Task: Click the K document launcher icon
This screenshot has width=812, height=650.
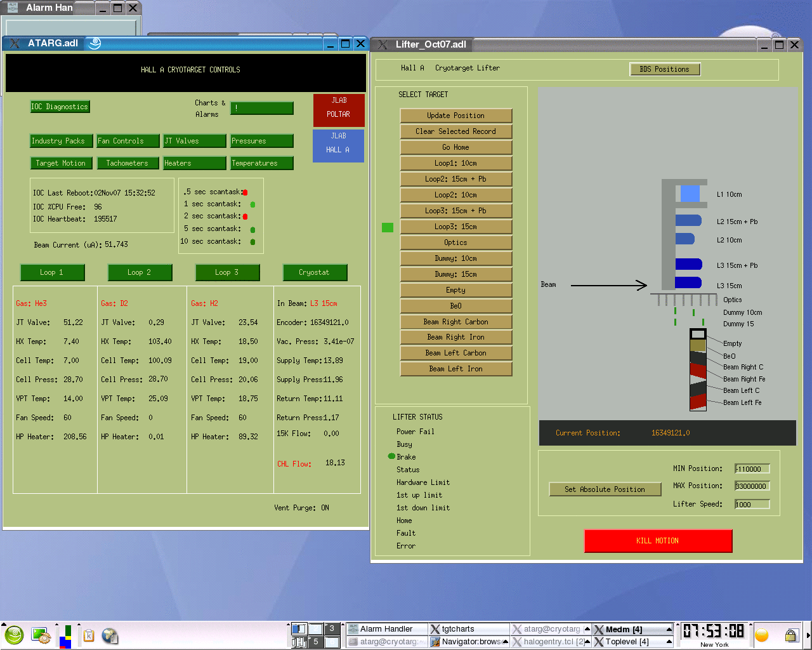Action: (89, 635)
